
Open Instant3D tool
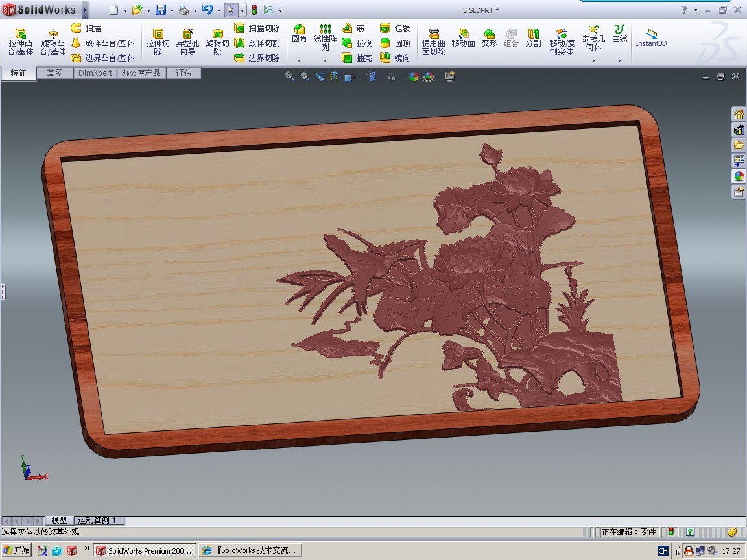pyautogui.click(x=651, y=38)
